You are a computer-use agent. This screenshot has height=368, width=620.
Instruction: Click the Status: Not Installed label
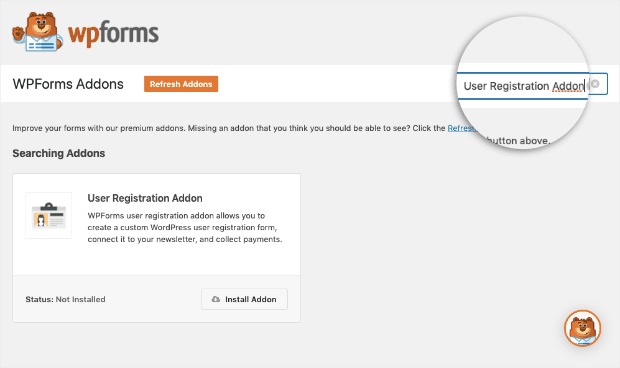[x=65, y=299]
